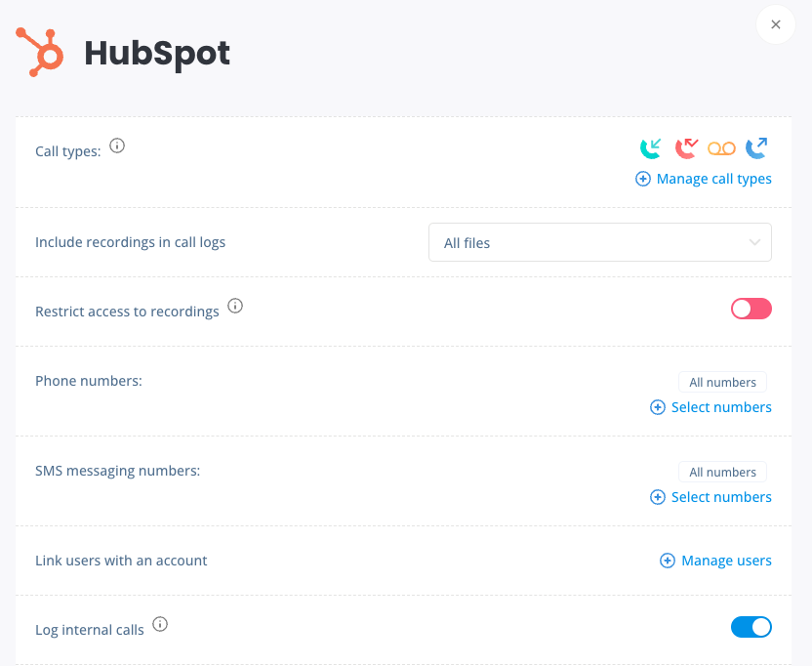Click the All numbers tag for SMS messaging
812x666 pixels.
(722, 473)
